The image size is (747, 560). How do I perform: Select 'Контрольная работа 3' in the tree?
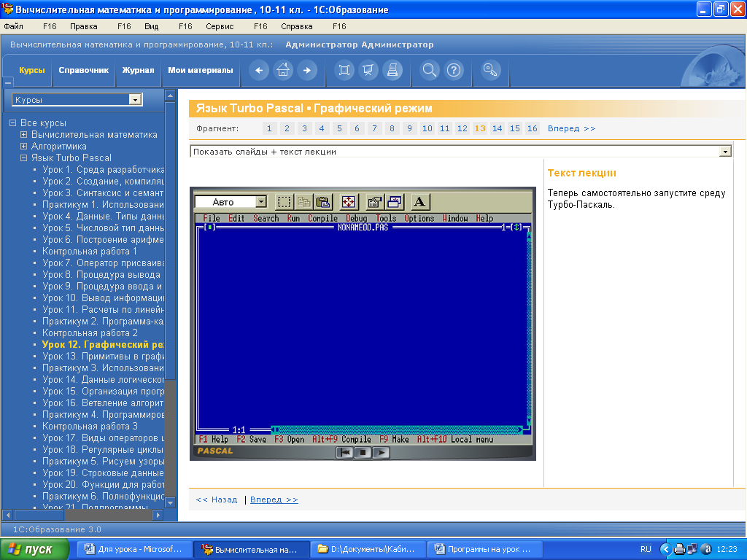click(x=90, y=426)
